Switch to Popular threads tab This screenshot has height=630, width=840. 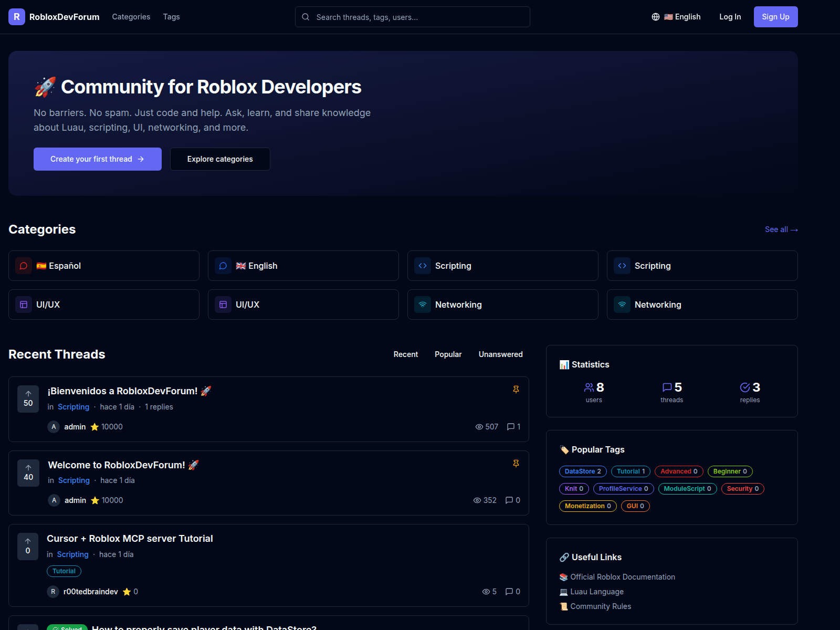(448, 354)
